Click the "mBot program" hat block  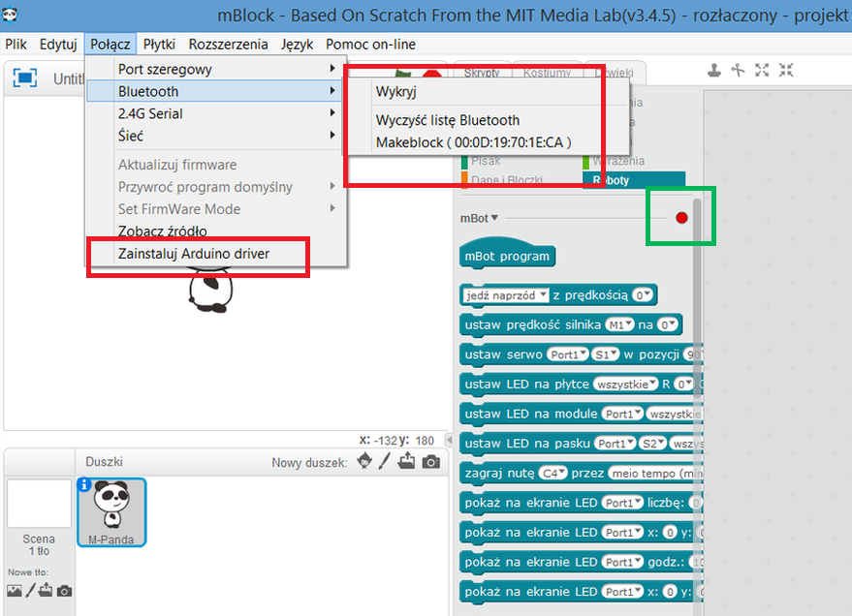pos(507,254)
